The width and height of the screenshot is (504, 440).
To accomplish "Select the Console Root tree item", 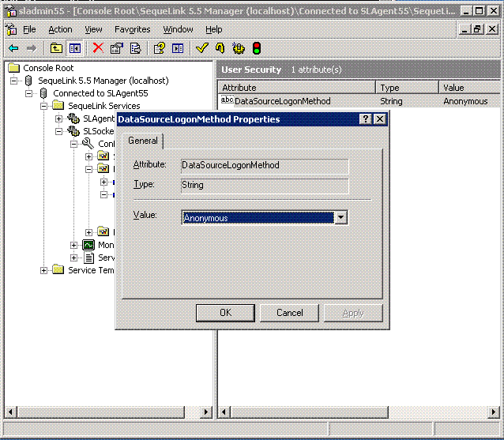I will [x=48, y=68].
